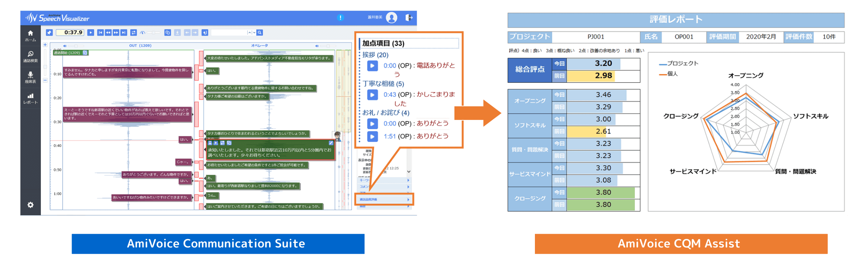This screenshot has height=271, width=868.
Task: Click the magnifier search button
Action: pyautogui.click(x=260, y=33)
